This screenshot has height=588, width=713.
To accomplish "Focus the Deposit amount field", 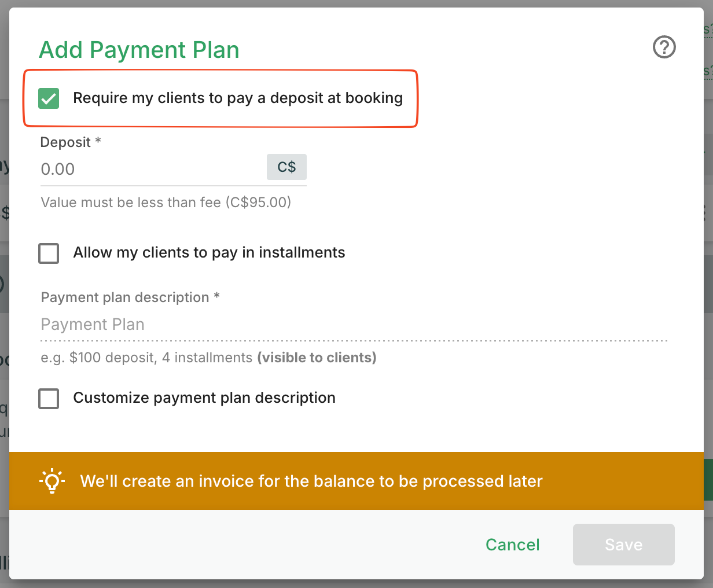I will (150, 170).
